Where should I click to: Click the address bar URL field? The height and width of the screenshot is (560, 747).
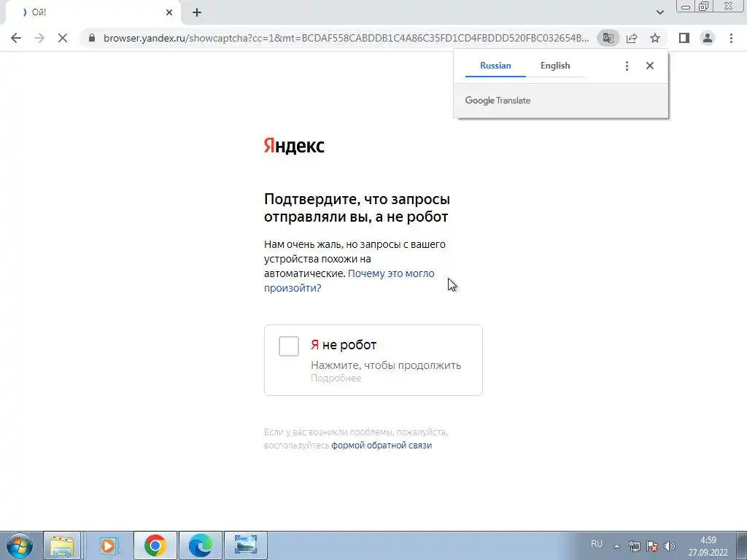coord(346,38)
